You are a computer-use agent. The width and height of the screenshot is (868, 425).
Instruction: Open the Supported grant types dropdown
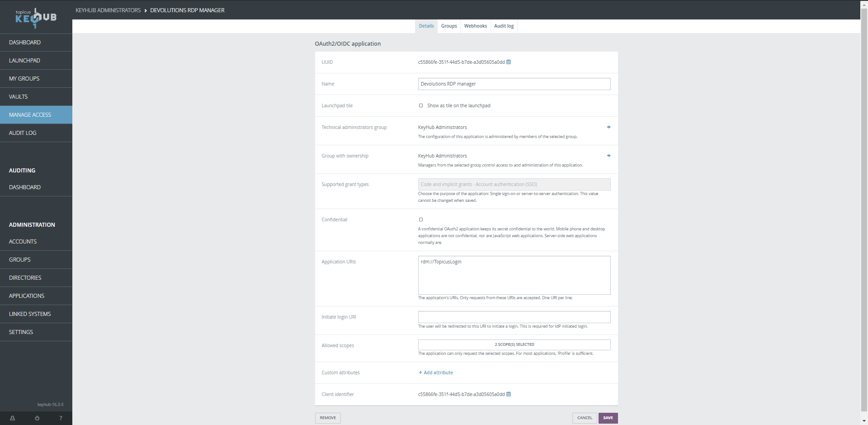point(514,184)
